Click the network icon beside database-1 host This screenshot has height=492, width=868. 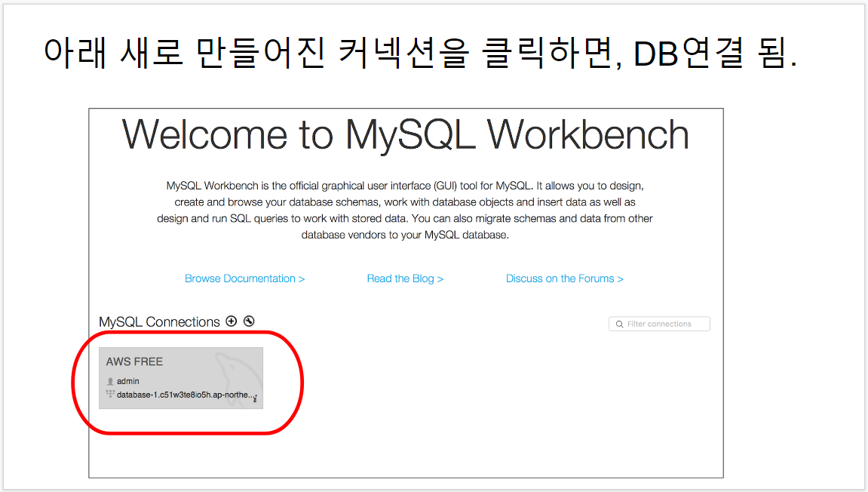(x=110, y=394)
